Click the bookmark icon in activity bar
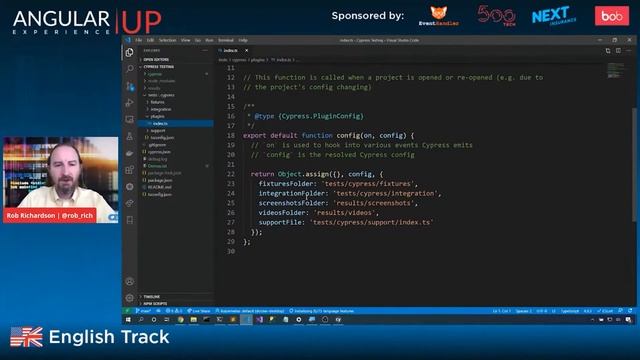The width and height of the screenshot is (640, 360). click(x=130, y=220)
